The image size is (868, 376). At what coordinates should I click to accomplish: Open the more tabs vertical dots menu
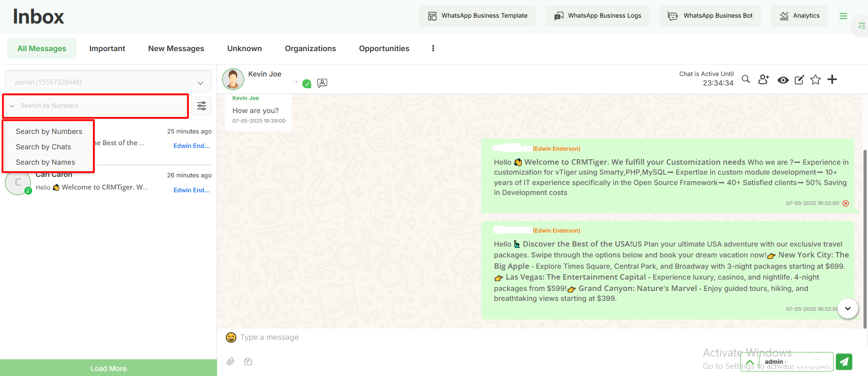[433, 48]
